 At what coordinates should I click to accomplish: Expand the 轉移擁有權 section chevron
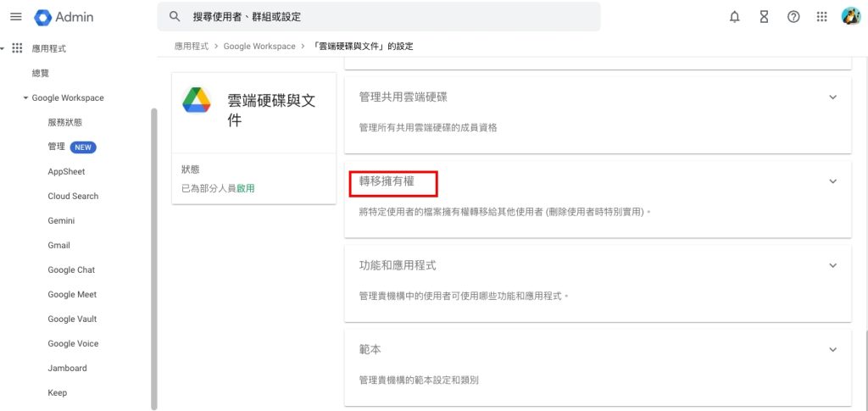(832, 181)
